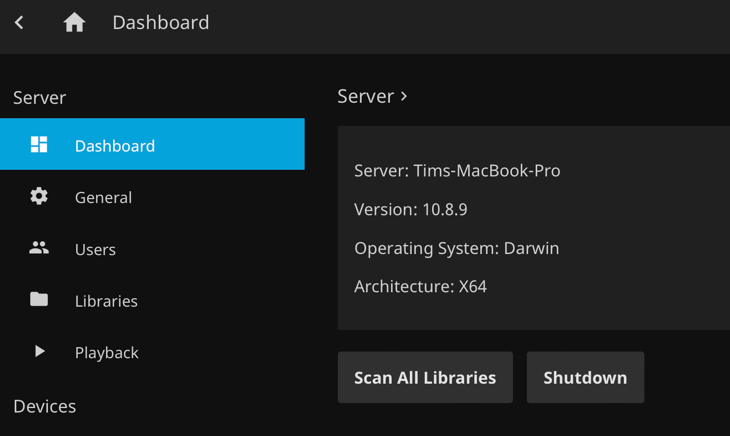Follow the Server heading link

coord(365,96)
